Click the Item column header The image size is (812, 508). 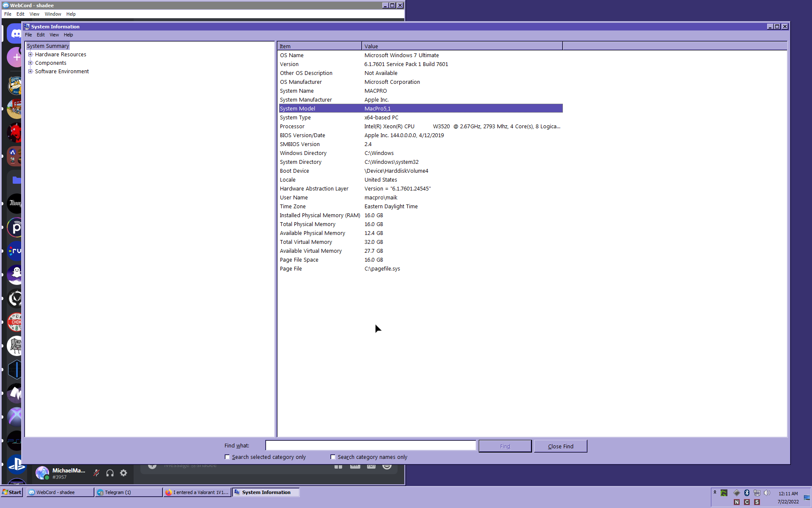pos(319,46)
